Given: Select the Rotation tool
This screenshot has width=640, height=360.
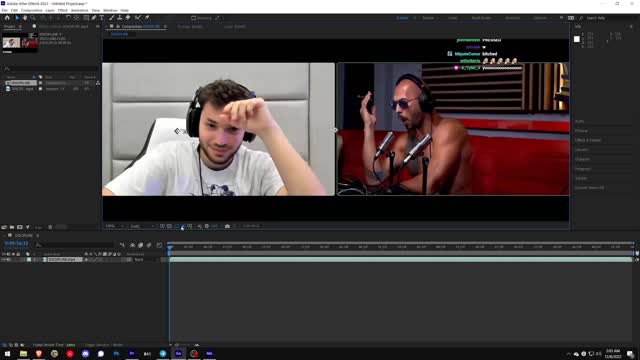Looking at the screenshot, I should click(68, 18).
